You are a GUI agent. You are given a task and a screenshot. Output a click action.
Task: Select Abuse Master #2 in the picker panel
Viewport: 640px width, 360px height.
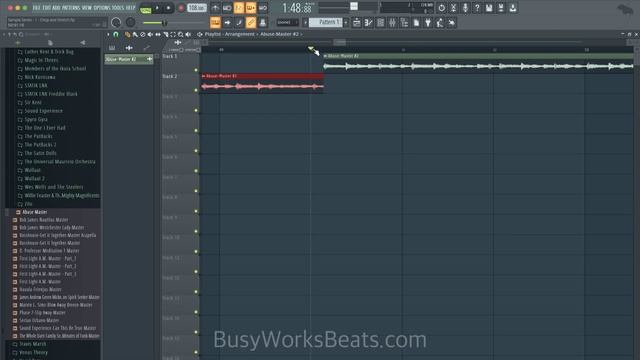point(129,59)
